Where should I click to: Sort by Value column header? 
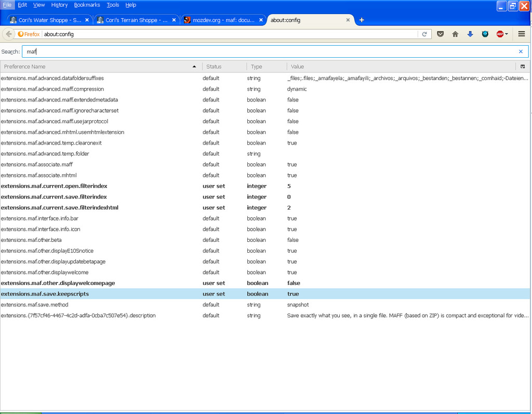[x=402, y=67]
